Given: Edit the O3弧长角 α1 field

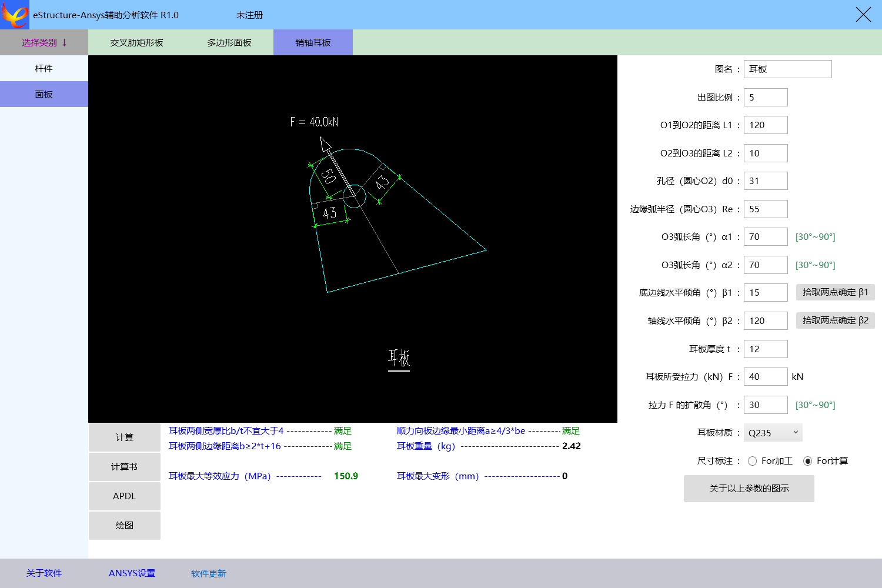Looking at the screenshot, I should pos(766,237).
